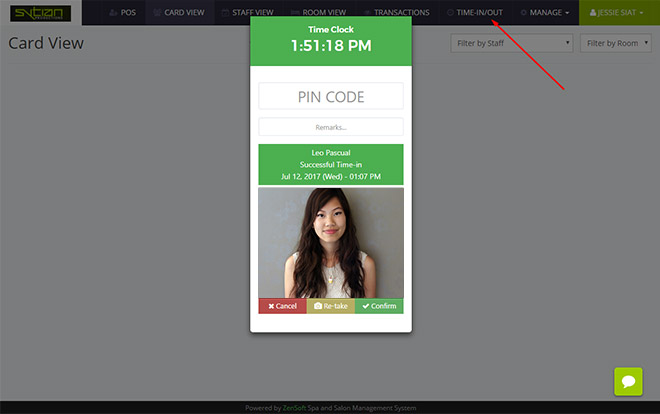Open Time-In/Out in the navbar
This screenshot has width=660, height=414.
475,13
